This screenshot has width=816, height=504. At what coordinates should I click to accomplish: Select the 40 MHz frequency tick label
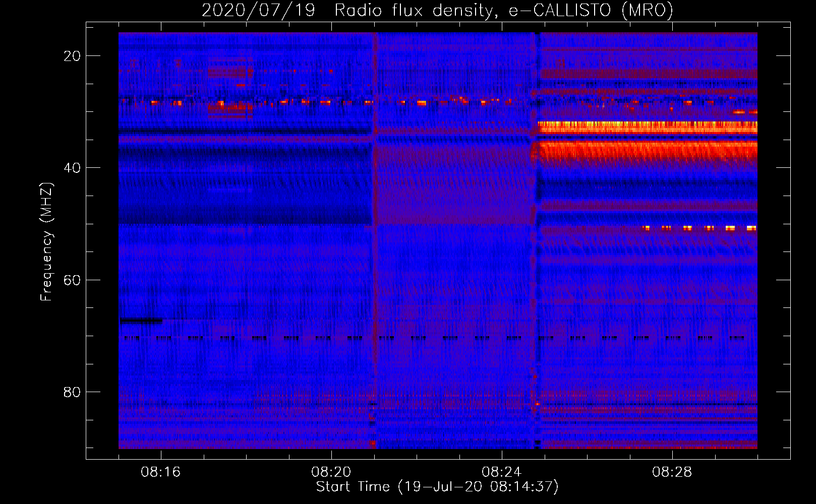(72, 168)
